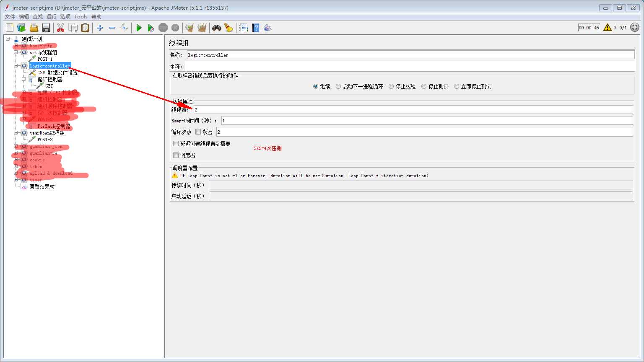Start test with no pauses icon

151,28
